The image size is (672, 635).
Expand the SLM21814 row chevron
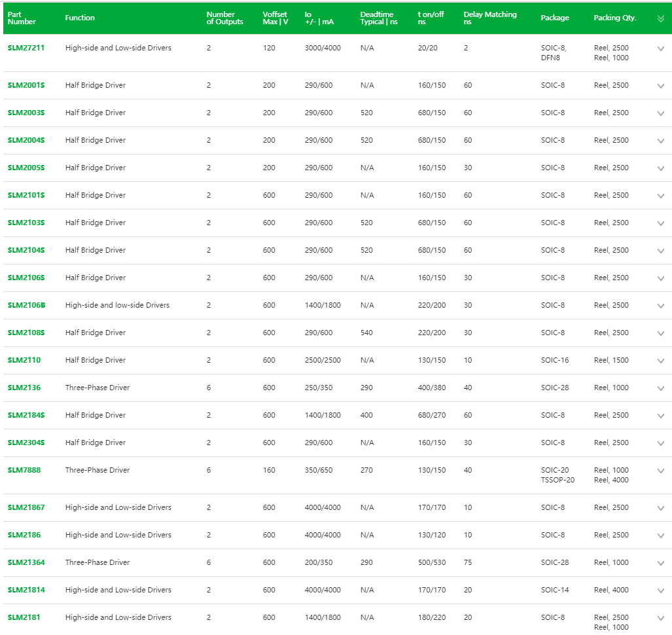(660, 590)
